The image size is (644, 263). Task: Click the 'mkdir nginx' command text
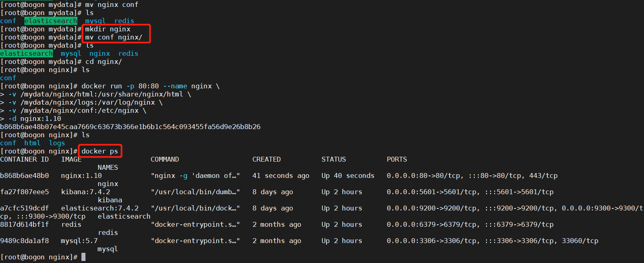click(108, 29)
